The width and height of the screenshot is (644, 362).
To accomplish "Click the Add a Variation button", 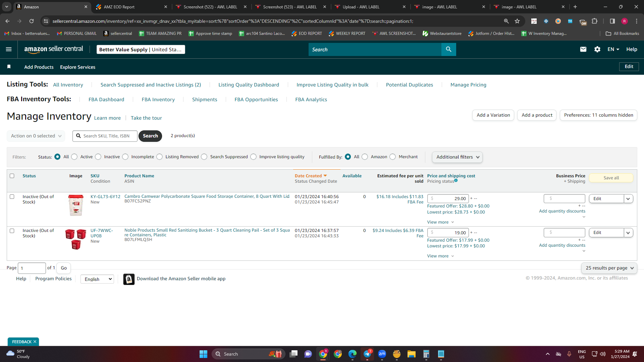I will [x=493, y=115].
